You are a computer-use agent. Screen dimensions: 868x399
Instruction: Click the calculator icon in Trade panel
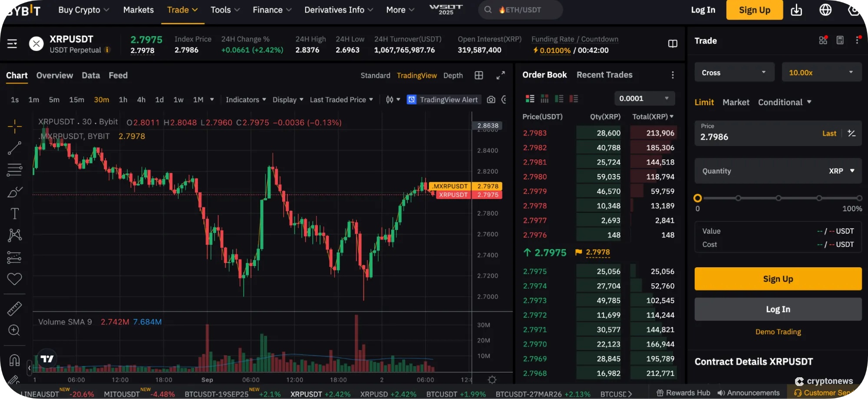pyautogui.click(x=840, y=40)
